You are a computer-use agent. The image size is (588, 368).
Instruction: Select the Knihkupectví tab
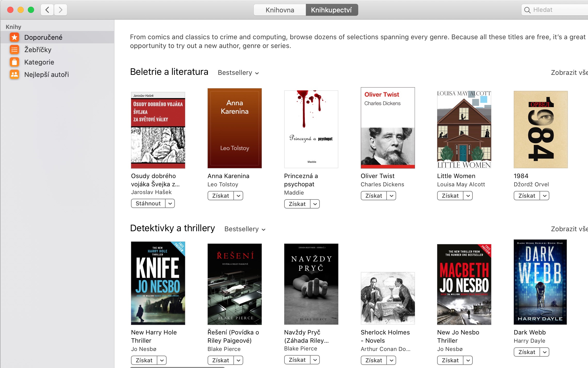click(x=332, y=10)
